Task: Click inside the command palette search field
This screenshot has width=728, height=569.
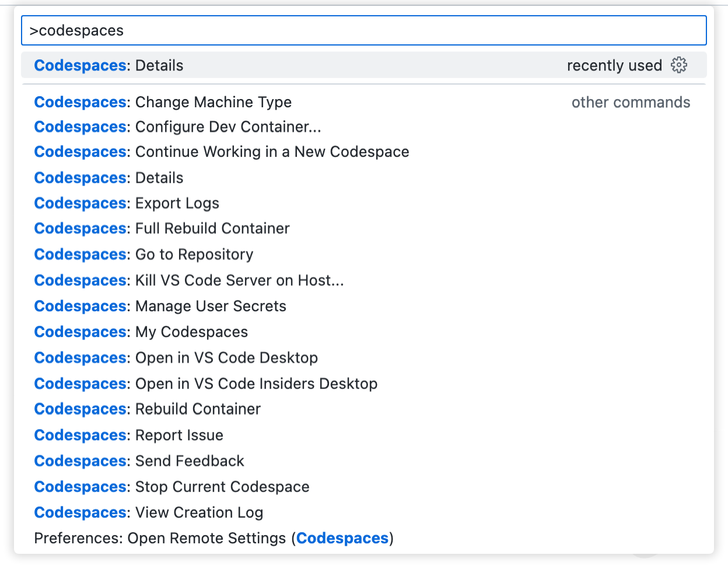Action: click(x=233, y=30)
